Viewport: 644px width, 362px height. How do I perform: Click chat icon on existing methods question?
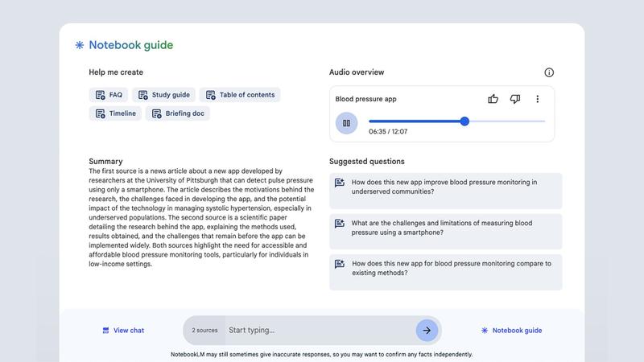(340, 264)
